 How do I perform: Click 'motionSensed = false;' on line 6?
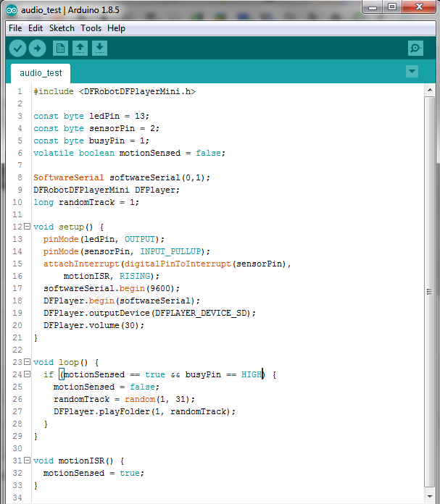tap(173, 153)
